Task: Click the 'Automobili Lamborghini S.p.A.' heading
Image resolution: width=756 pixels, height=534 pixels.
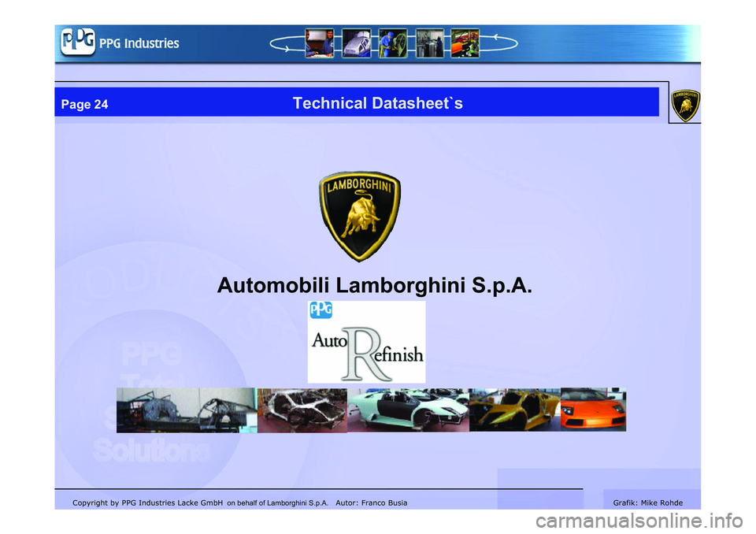Action: pyautogui.click(x=375, y=285)
